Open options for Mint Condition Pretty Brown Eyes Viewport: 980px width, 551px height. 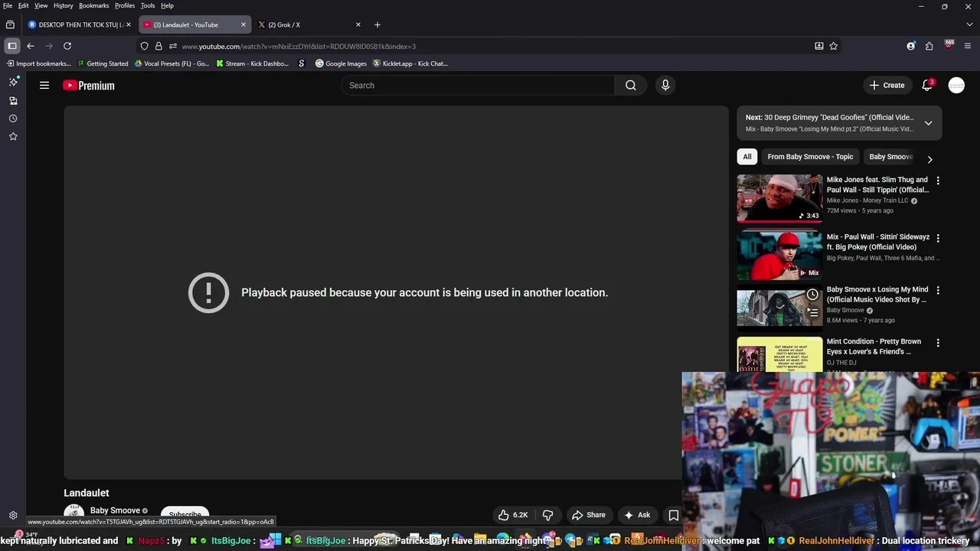pyautogui.click(x=938, y=343)
